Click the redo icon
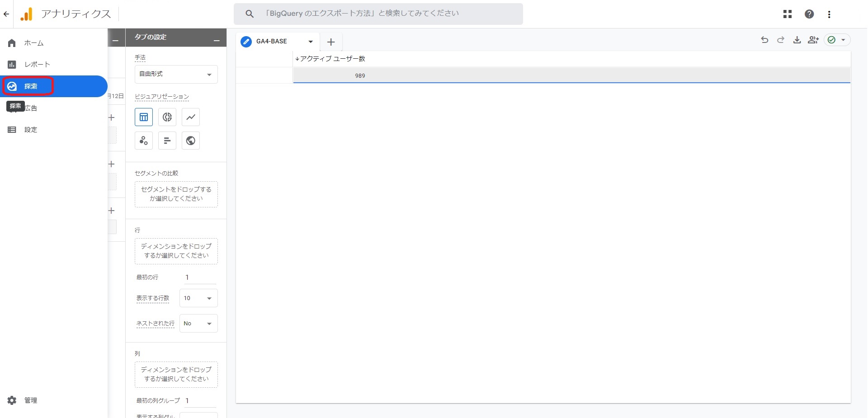This screenshot has width=868, height=418. 781,40
